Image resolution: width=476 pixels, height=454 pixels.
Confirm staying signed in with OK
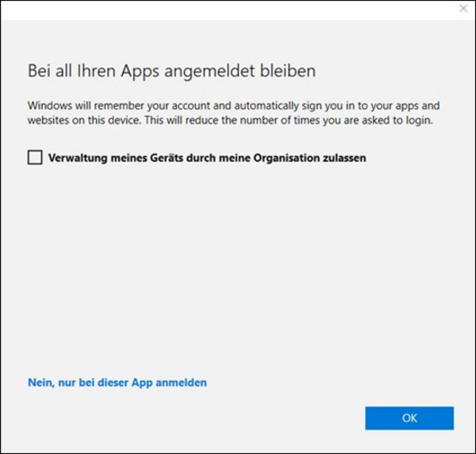[x=409, y=418]
